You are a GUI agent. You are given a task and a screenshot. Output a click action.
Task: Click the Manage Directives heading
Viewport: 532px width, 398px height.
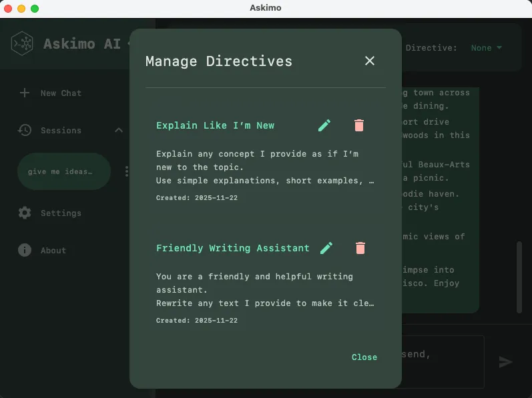point(219,61)
